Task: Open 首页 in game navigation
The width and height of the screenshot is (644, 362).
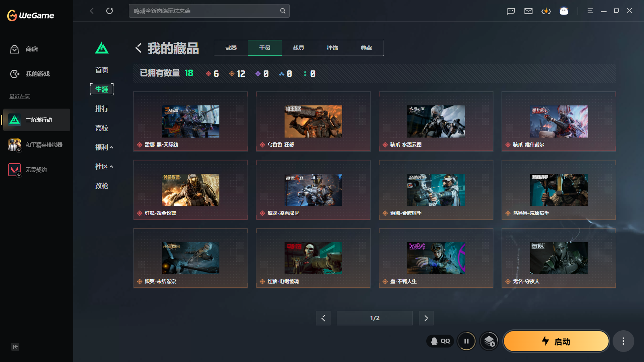Action: [x=102, y=70]
